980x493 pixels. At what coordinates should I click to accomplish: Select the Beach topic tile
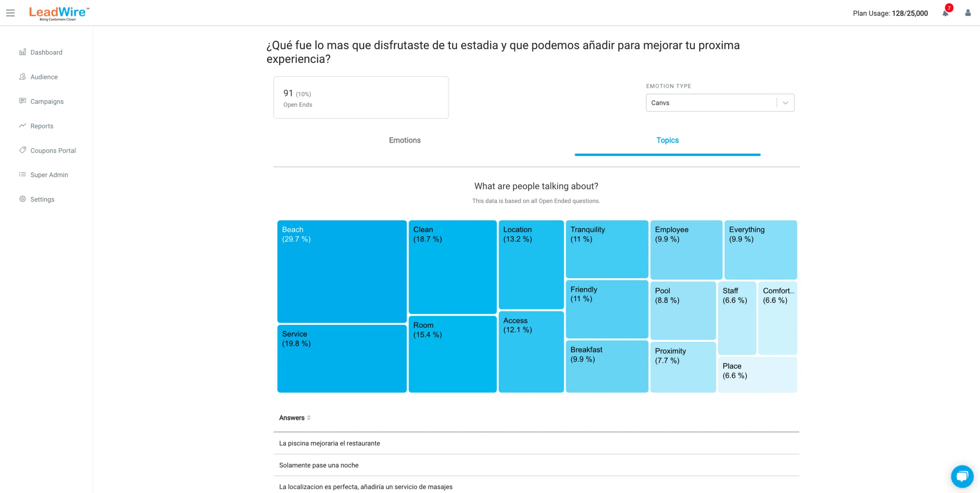pyautogui.click(x=342, y=271)
